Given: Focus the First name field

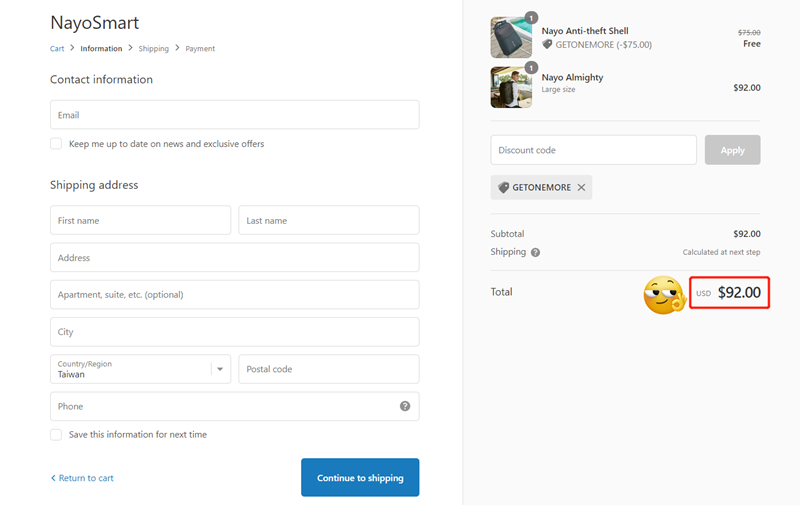Looking at the screenshot, I should pyautogui.click(x=140, y=220).
